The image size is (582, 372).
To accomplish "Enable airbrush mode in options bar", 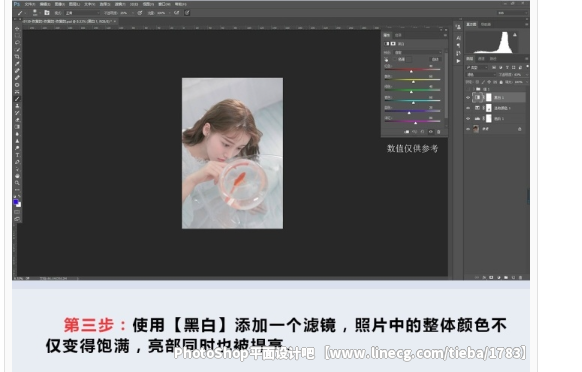I will click(176, 13).
